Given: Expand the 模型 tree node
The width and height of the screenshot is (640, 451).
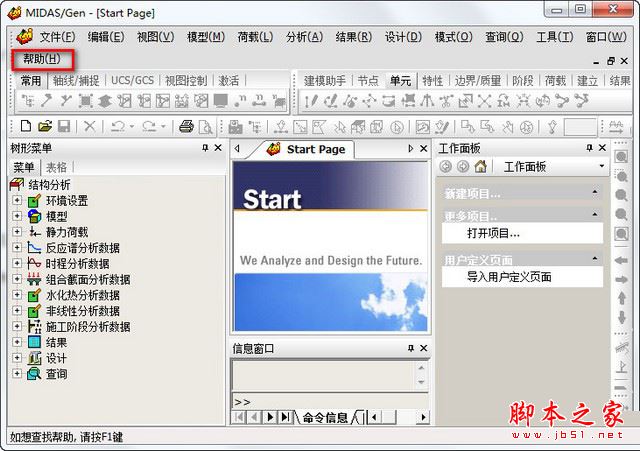Looking at the screenshot, I should click(17, 216).
